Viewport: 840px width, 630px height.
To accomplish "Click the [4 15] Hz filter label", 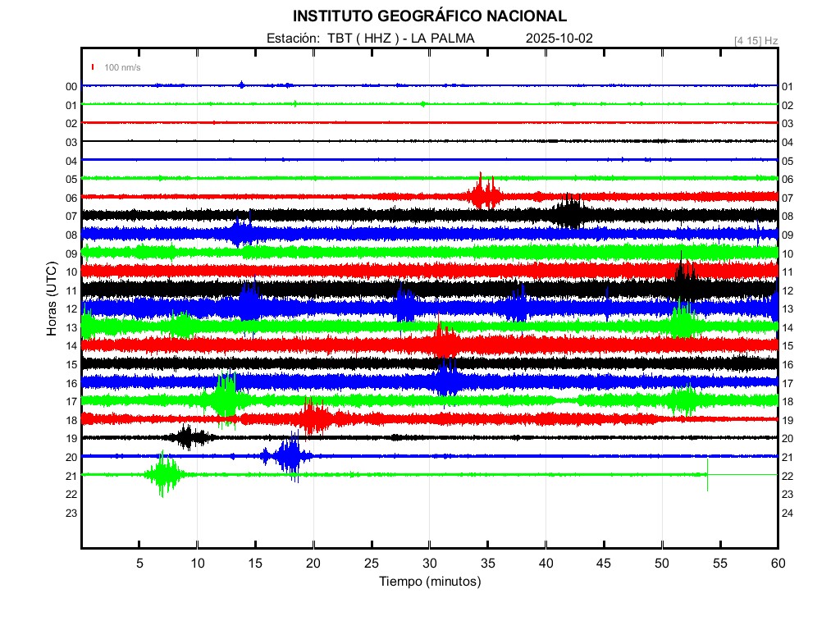I will 756,40.
